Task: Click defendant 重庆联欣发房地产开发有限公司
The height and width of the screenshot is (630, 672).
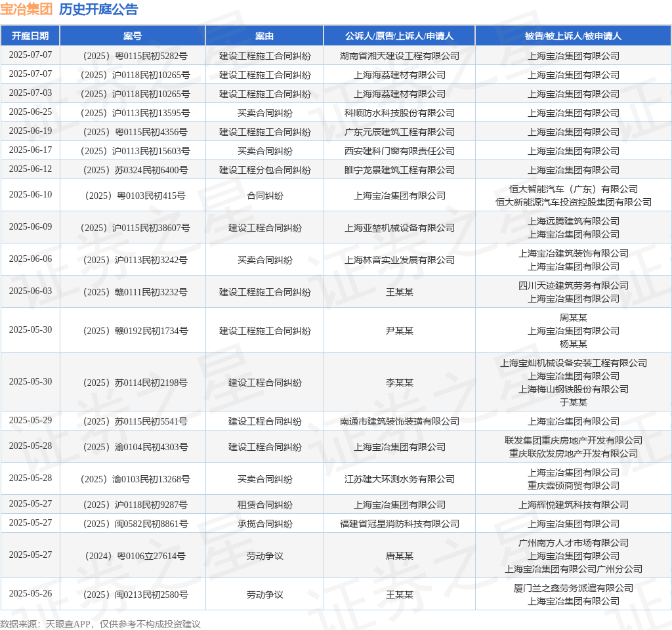Action: 574,453
